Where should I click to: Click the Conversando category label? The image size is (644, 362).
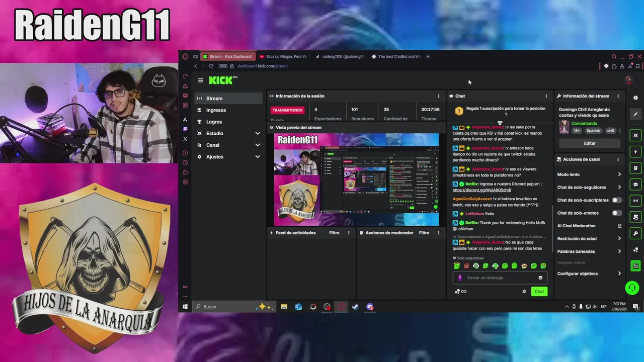tap(584, 124)
